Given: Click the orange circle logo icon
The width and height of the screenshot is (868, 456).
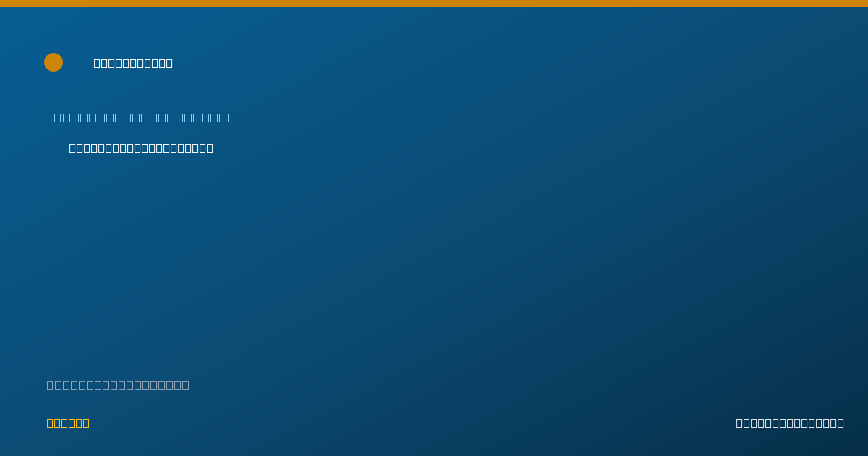Looking at the screenshot, I should click(x=54, y=62).
